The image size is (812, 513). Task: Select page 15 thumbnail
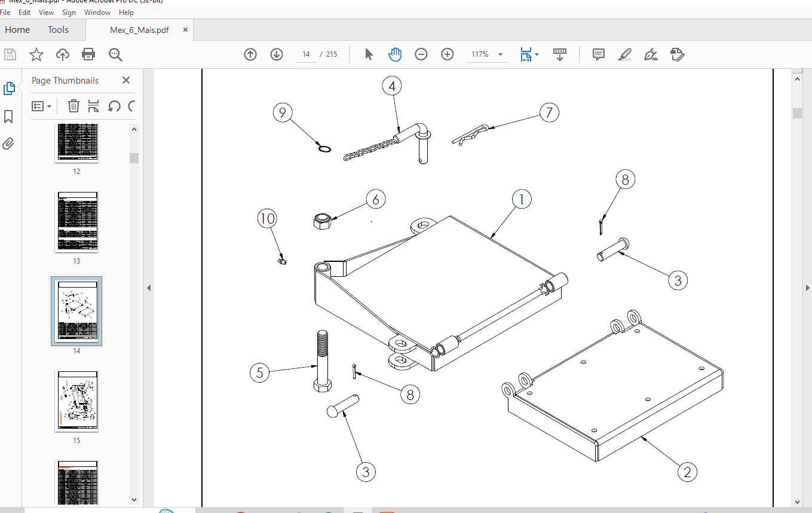pyautogui.click(x=76, y=401)
